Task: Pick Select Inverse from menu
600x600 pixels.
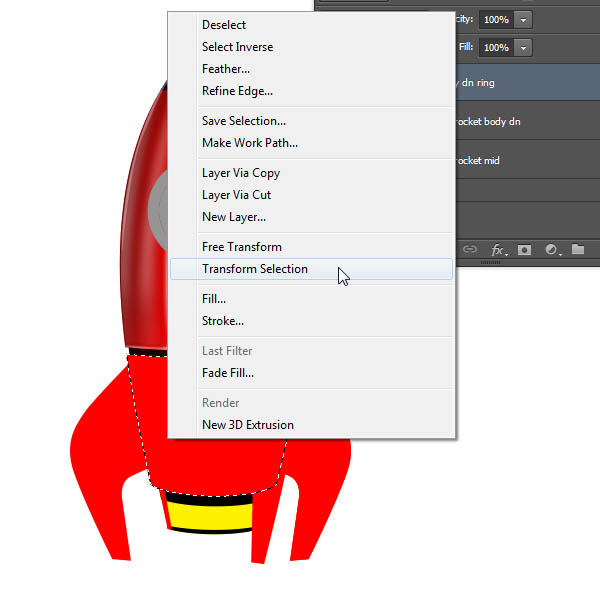Action: point(237,47)
